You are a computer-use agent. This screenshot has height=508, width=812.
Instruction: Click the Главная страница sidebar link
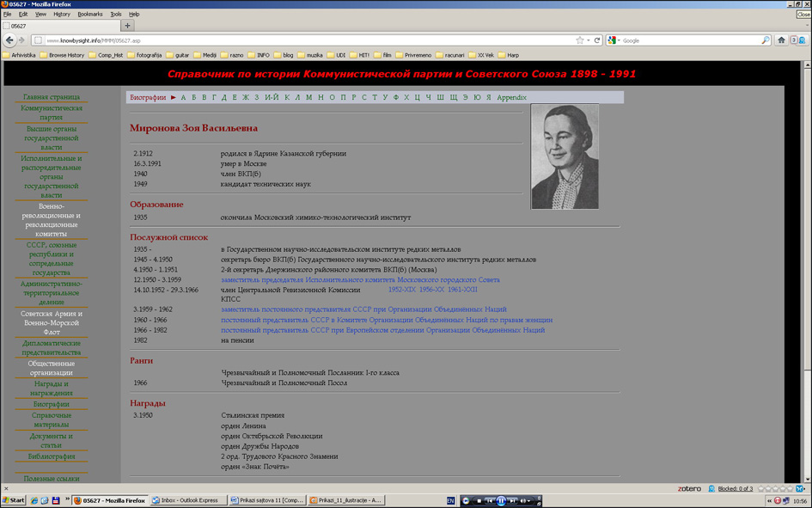52,97
